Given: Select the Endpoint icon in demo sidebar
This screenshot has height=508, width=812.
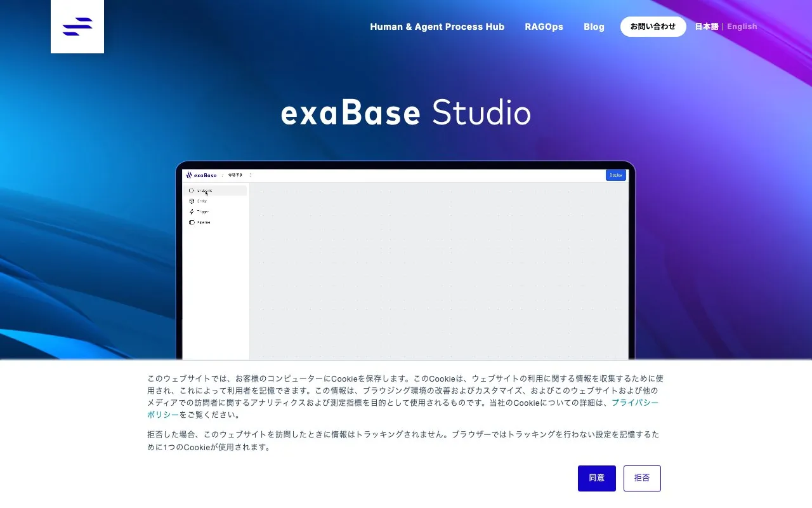Looking at the screenshot, I should click(x=192, y=190).
